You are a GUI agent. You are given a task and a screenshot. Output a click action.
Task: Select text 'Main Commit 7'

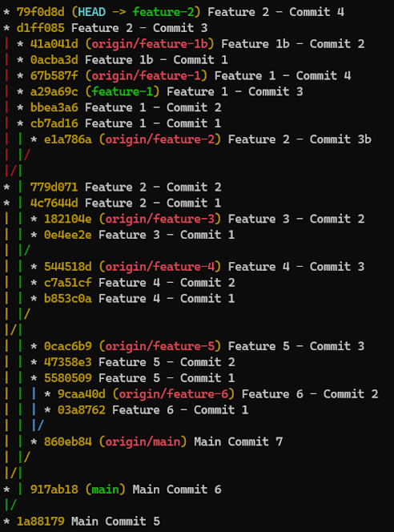coord(238,441)
